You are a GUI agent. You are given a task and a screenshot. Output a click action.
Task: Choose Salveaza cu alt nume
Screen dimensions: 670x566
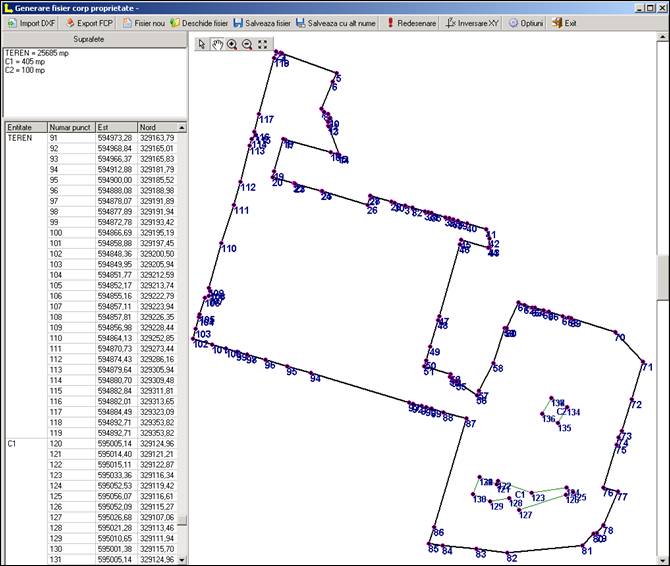tap(336, 23)
